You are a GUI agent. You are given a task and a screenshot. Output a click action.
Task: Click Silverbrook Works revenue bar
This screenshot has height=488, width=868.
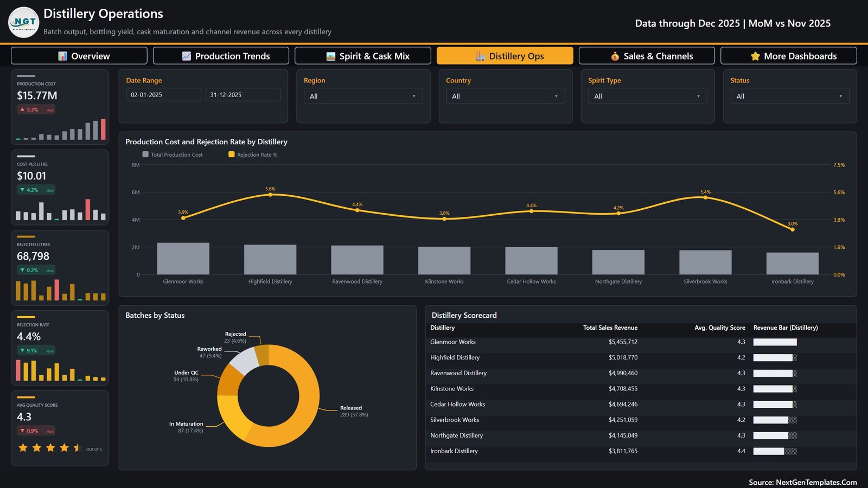[775, 420]
